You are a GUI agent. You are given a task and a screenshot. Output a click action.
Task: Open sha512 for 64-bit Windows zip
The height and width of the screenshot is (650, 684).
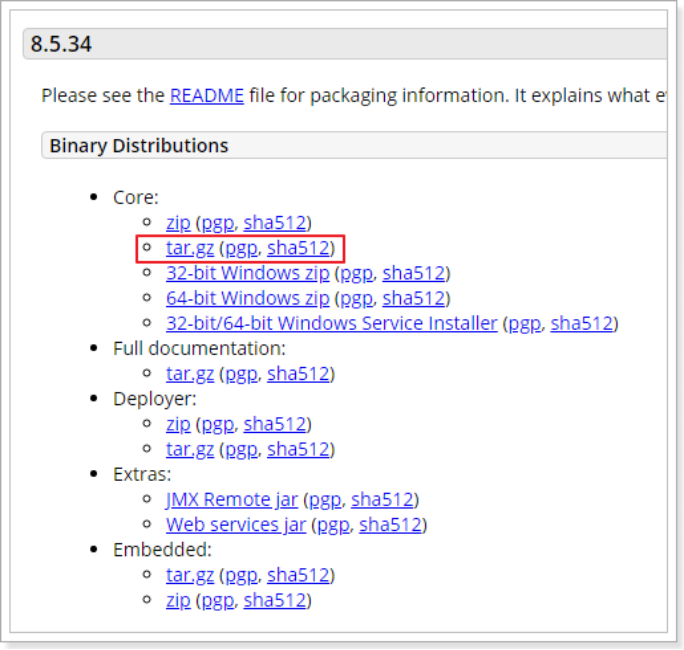[414, 299]
